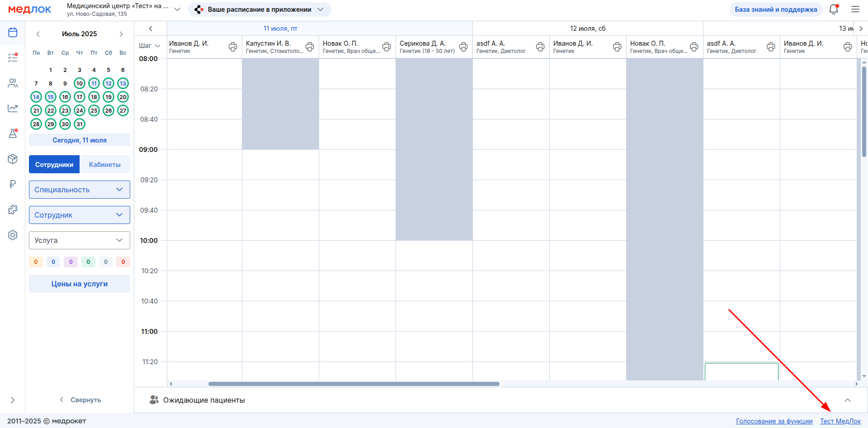Click the МедЛок logo
The height and width of the screenshot is (428, 868).
pyautogui.click(x=30, y=10)
